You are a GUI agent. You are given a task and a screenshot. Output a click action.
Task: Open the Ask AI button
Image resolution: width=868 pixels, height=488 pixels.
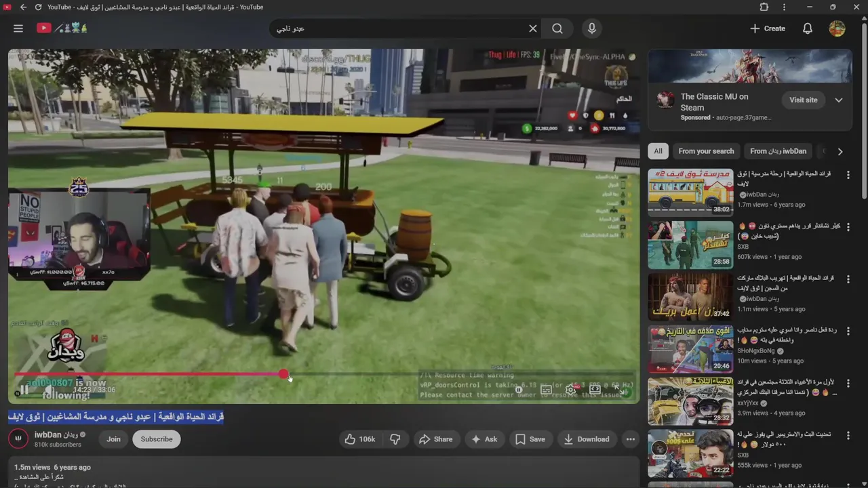485,439
